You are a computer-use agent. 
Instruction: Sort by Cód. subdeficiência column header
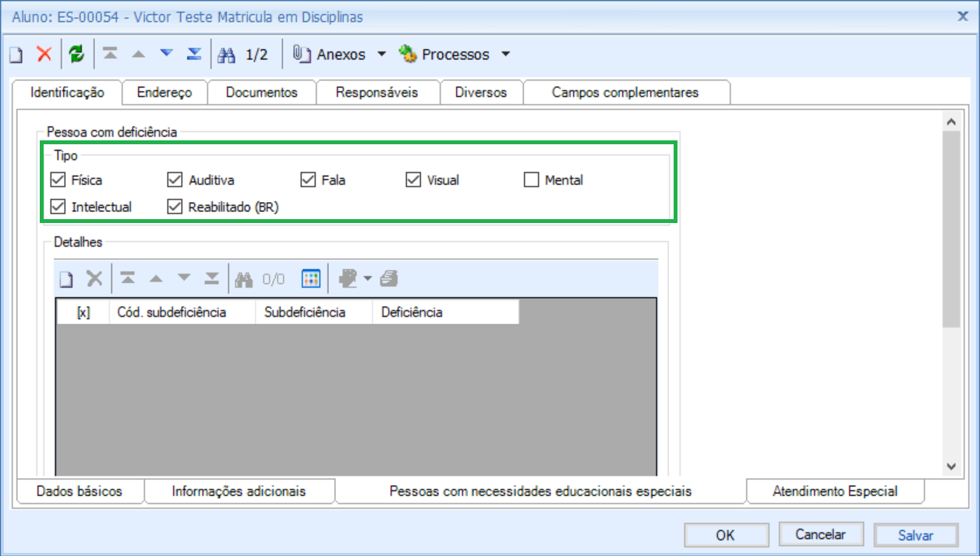tap(182, 312)
